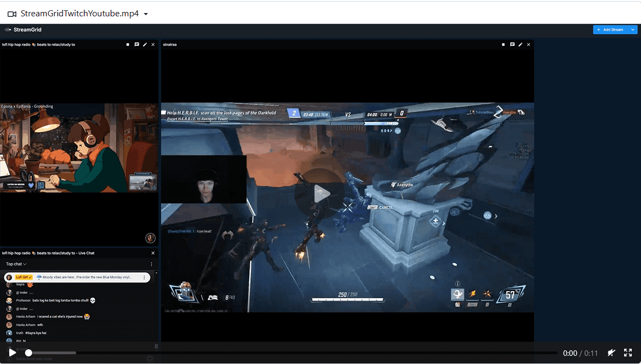
Task: Open options on the pinned Lofi Girl message
Action: [144, 277]
